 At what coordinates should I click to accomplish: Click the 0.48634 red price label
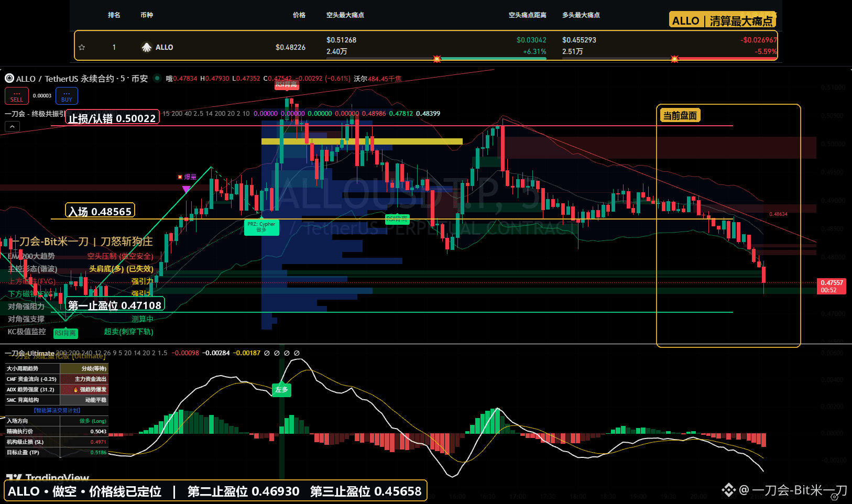(778, 214)
